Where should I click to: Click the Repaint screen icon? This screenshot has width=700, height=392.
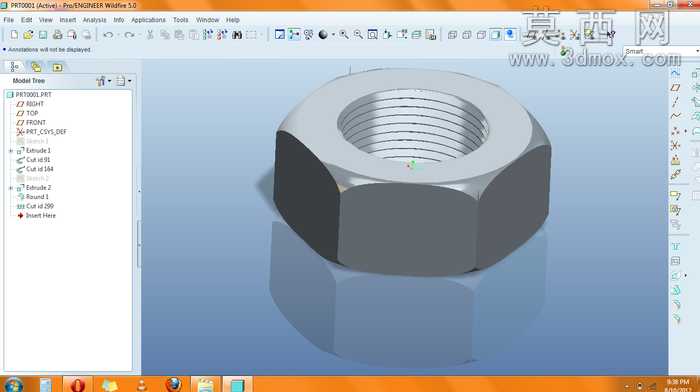tap(279, 34)
